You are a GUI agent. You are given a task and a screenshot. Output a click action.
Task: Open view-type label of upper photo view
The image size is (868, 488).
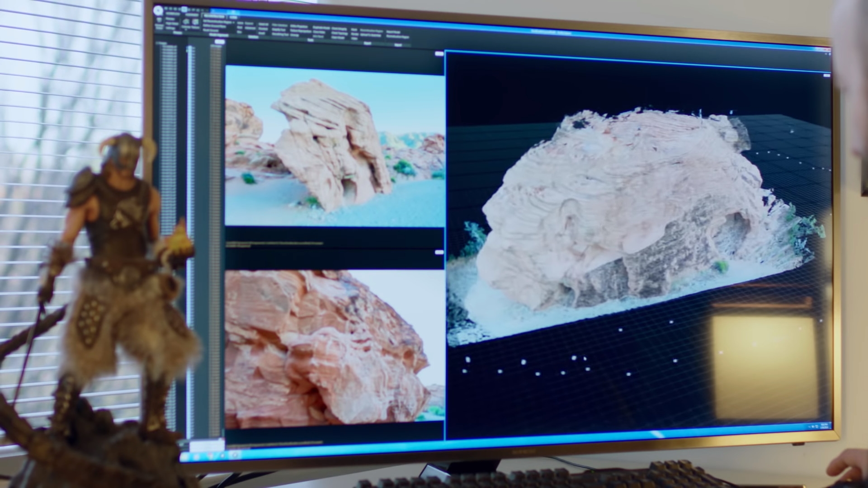point(439,54)
